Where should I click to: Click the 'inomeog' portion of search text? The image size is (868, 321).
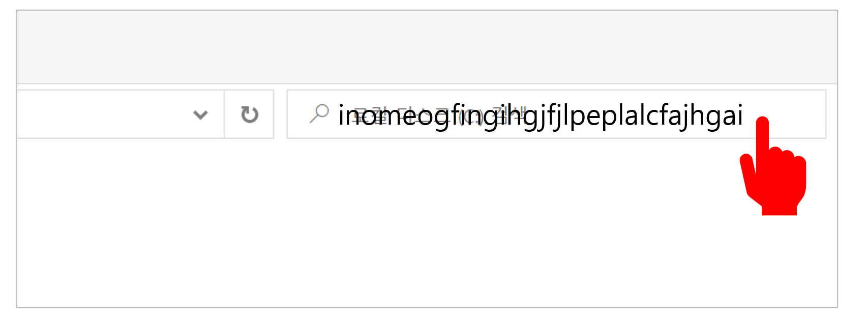[x=395, y=116]
